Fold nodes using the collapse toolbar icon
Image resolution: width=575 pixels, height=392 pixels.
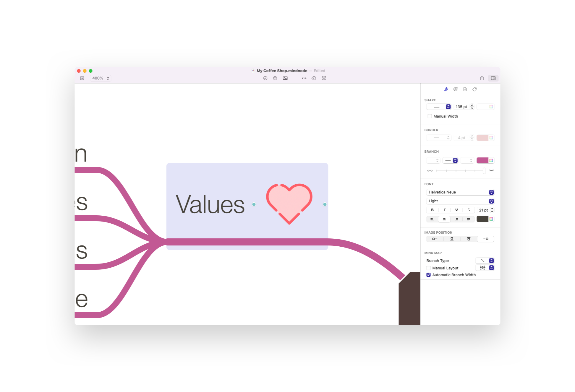click(x=324, y=78)
